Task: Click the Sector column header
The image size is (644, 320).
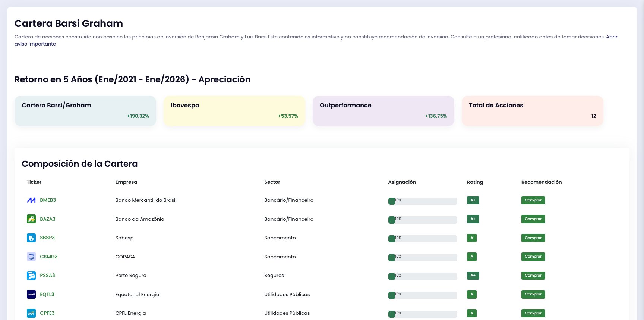Action: click(x=272, y=182)
